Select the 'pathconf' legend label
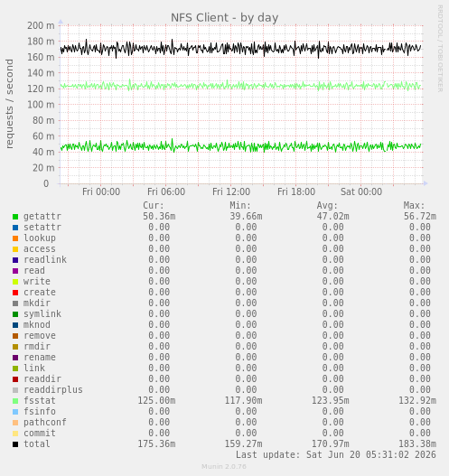The height and width of the screenshot is (476, 449). 45,423
